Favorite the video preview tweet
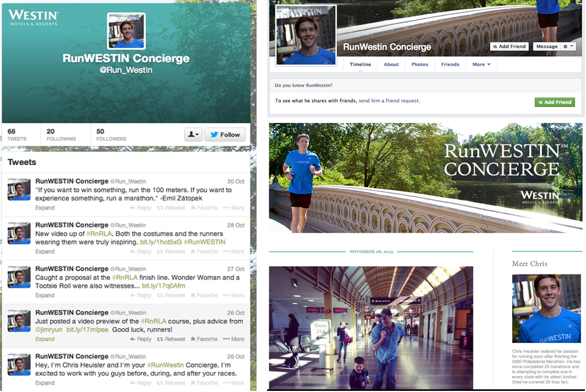The image size is (586, 392). click(x=204, y=339)
